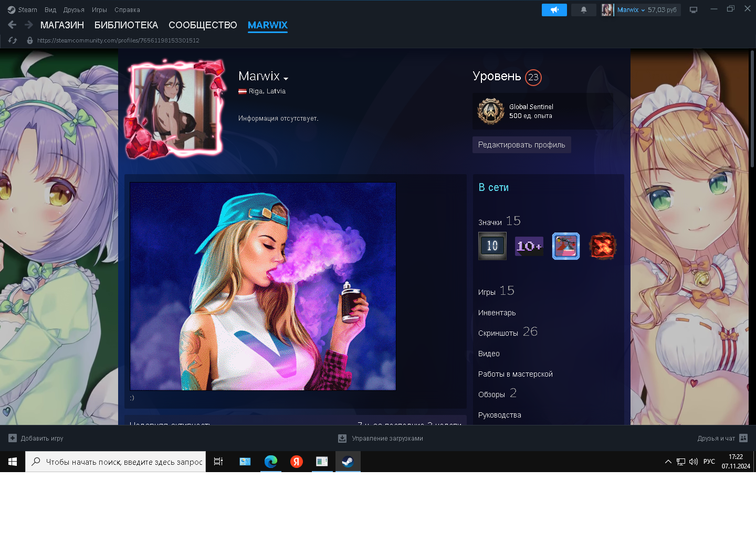This screenshot has height=555, width=756.
Task: Open the Игры menu
Action: pos(99,10)
